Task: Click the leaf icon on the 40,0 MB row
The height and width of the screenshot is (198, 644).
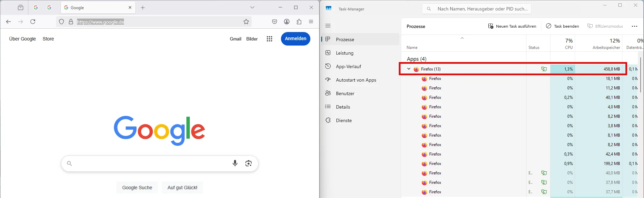Action: click(544, 173)
